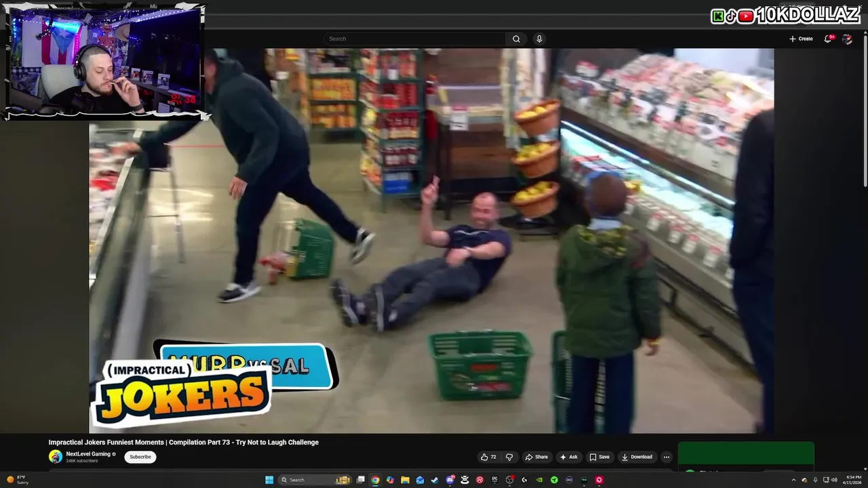This screenshot has height=488, width=868.
Task: Click the Windows taskbar Search box
Action: pyautogui.click(x=315, y=480)
